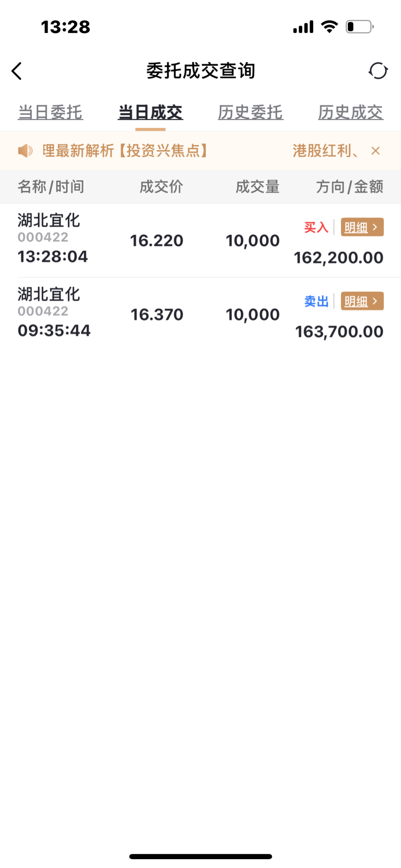Select the 当日成交 tab

pyautogui.click(x=150, y=112)
